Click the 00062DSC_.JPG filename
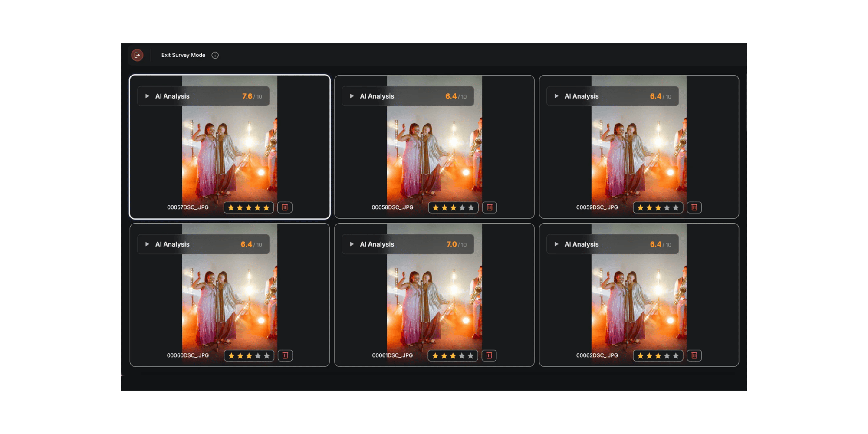 click(597, 355)
